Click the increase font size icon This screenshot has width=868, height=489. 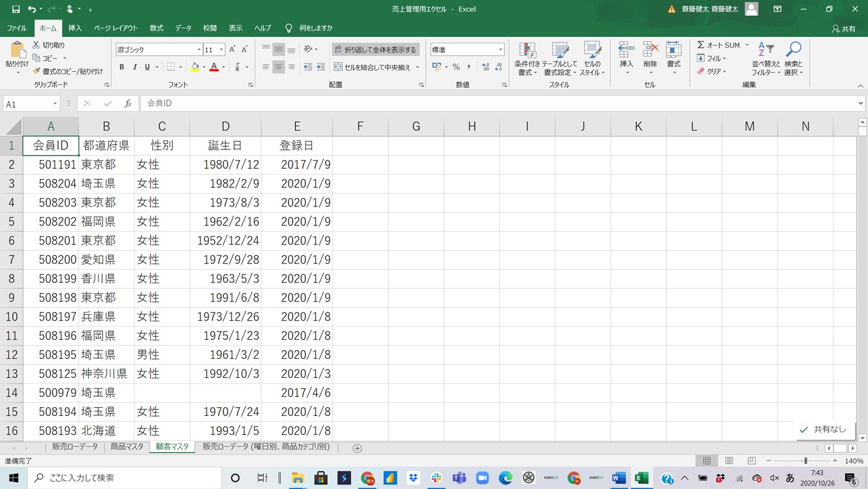[232, 50]
